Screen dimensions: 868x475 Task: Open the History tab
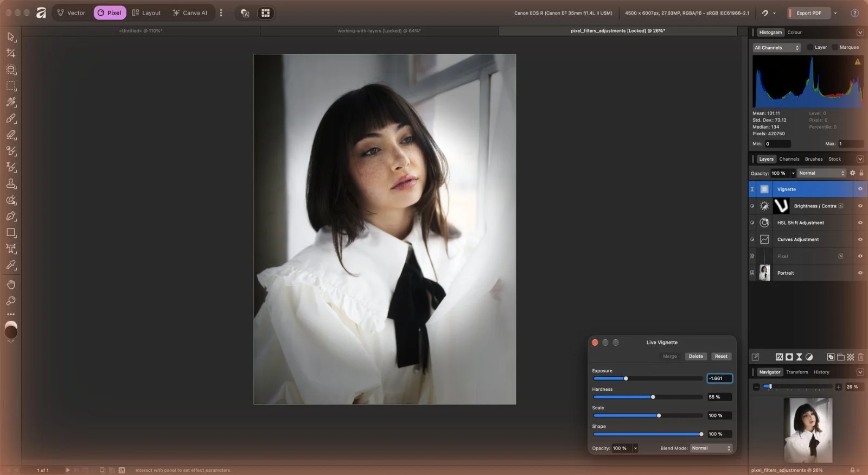pyautogui.click(x=821, y=372)
